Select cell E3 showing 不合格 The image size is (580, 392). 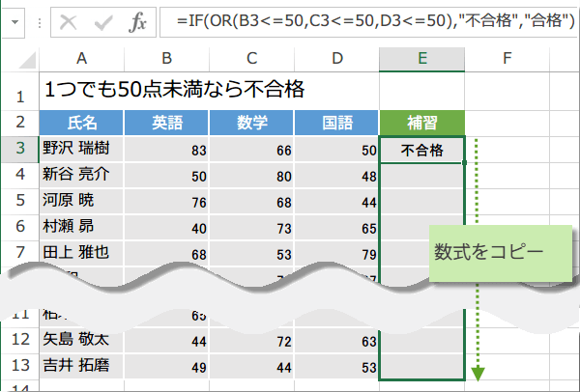tap(422, 150)
